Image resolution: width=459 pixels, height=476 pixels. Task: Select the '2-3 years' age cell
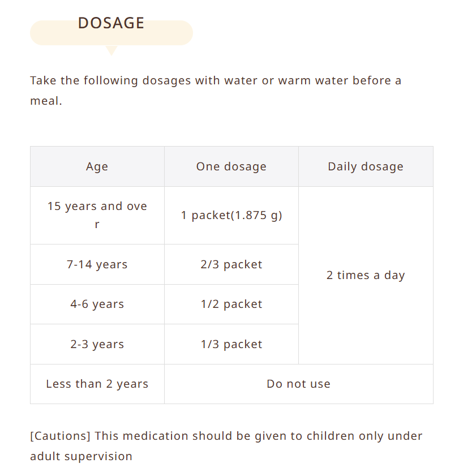(97, 344)
